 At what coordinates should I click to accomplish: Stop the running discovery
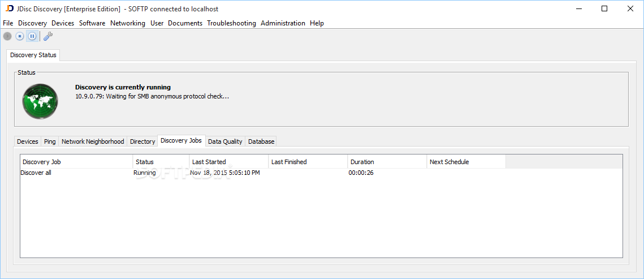click(20, 36)
